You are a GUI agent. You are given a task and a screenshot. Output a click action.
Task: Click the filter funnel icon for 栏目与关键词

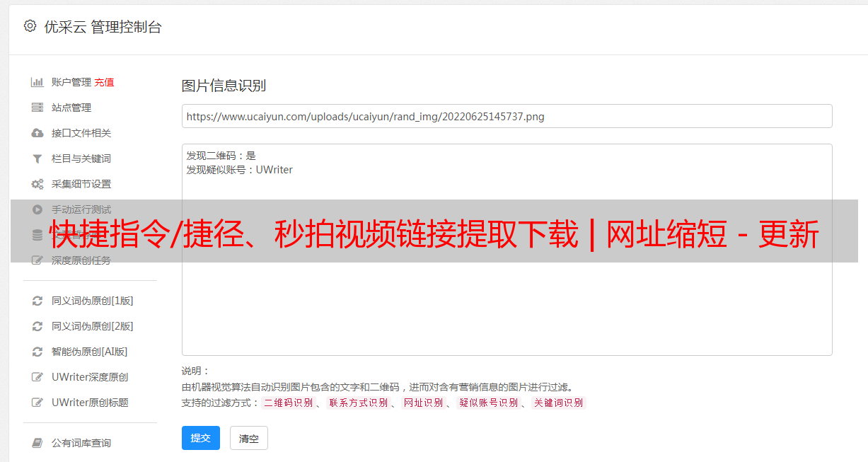tap(37, 158)
